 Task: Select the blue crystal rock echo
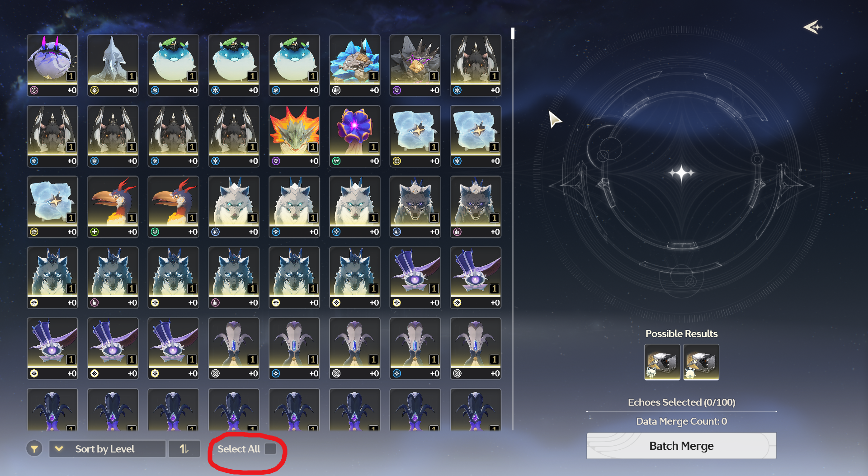click(355, 65)
